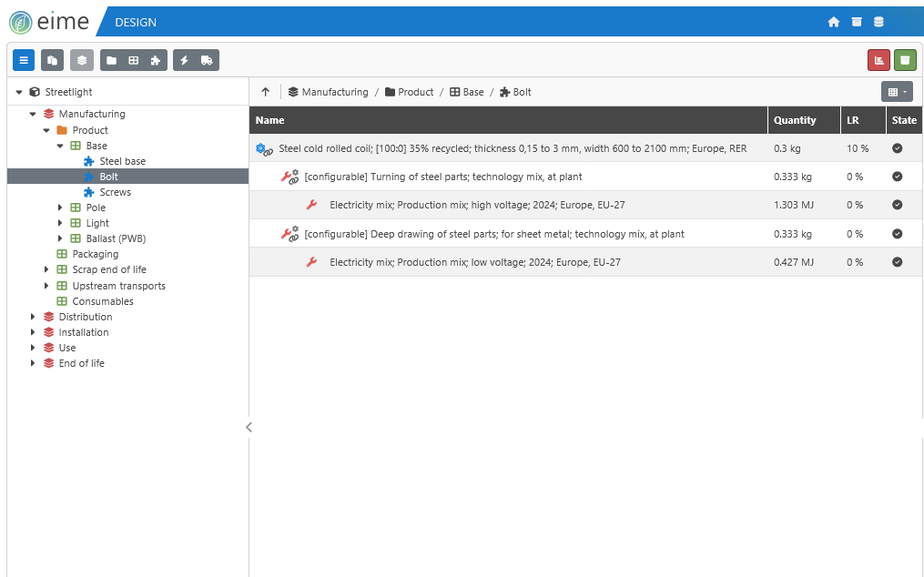Image resolution: width=924 pixels, height=577 pixels.
Task: Open the red chart analysis button
Action: coord(878,60)
